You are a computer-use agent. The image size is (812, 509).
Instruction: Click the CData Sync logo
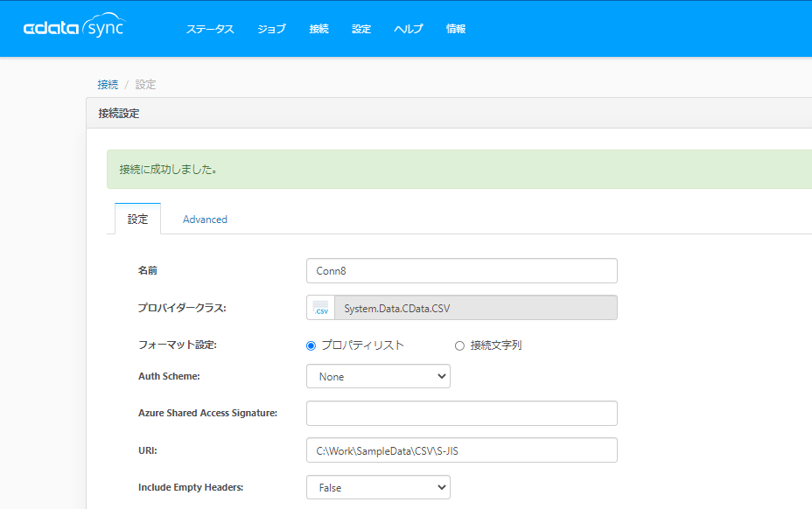[75, 25]
